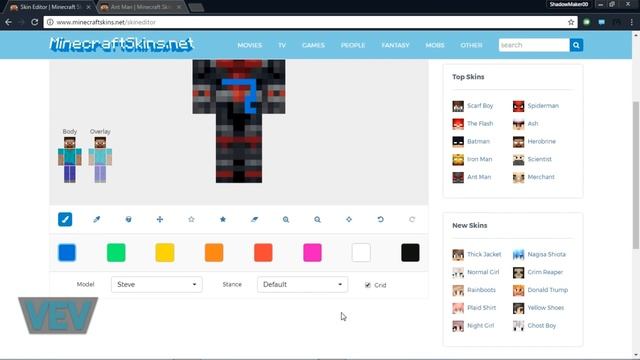Open the Batman skin link
Image resolution: width=640 pixels, height=360 pixels.
(x=478, y=142)
